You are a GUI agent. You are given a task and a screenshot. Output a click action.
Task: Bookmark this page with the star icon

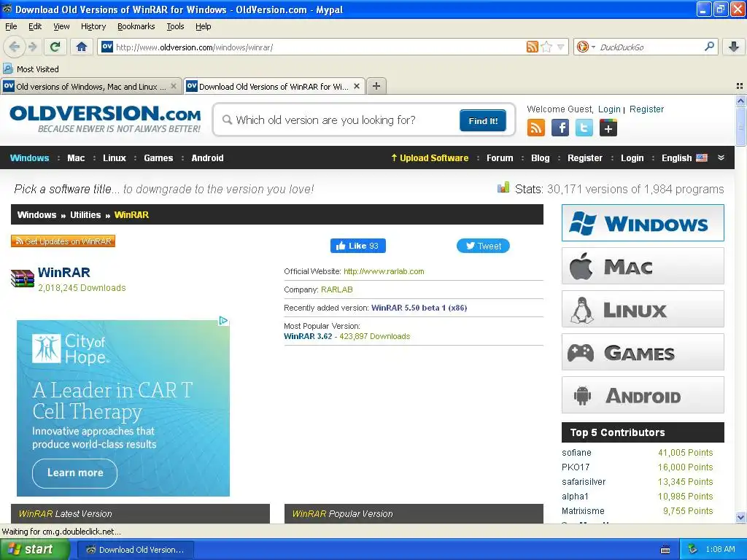click(x=547, y=47)
